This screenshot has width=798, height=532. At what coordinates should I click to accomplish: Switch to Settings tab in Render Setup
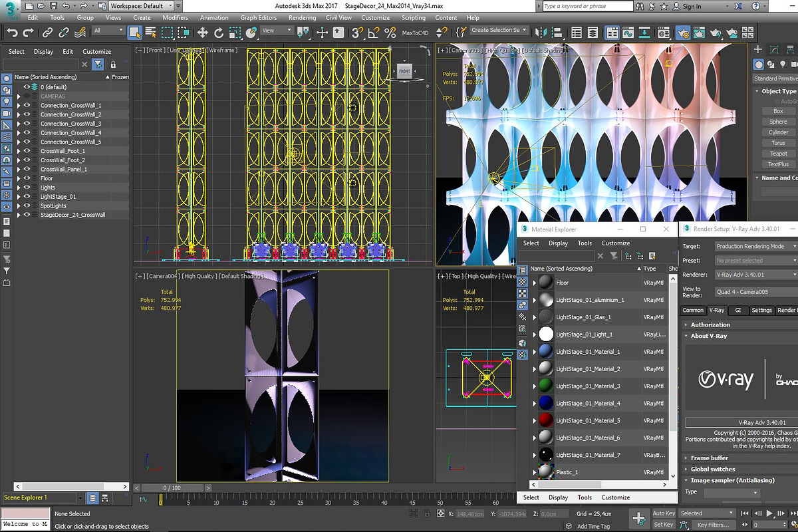point(762,311)
